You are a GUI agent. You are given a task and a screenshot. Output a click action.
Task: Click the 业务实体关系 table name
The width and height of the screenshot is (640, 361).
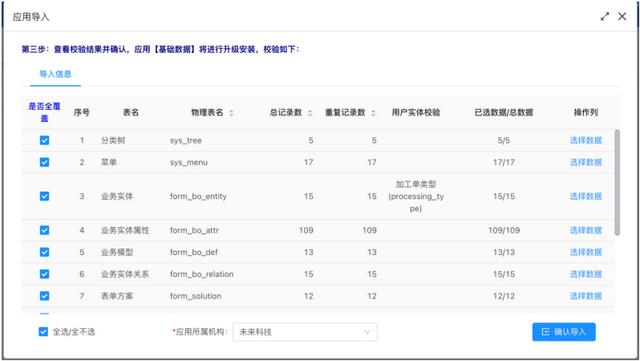click(x=125, y=274)
